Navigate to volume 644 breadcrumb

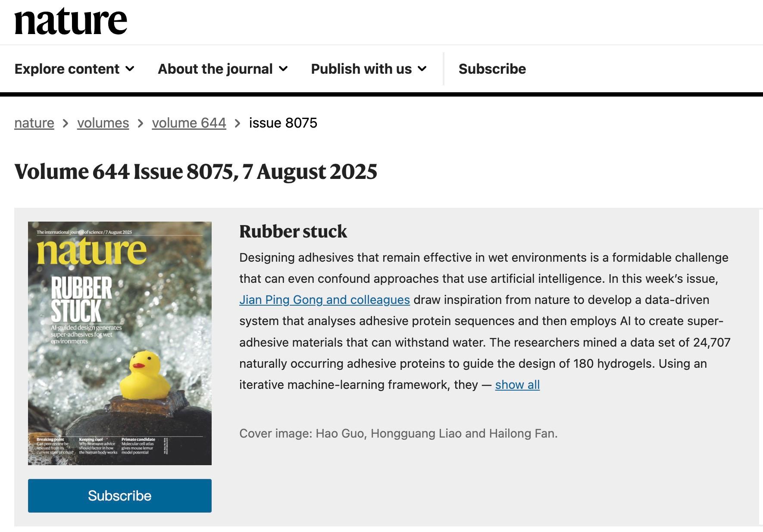(x=189, y=123)
